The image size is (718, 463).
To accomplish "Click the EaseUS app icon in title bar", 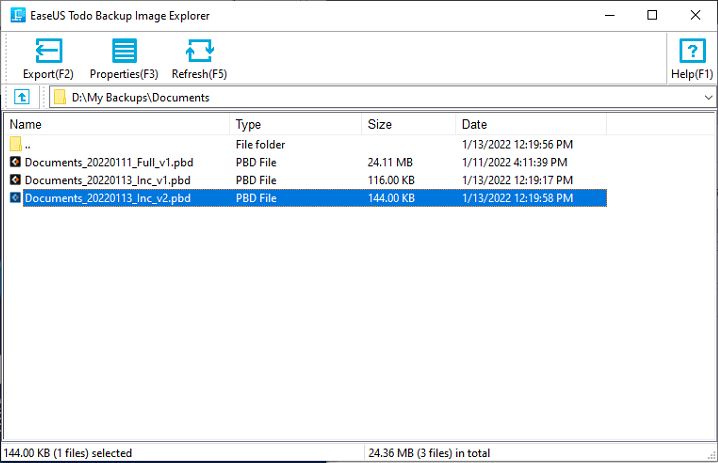I will point(18,15).
